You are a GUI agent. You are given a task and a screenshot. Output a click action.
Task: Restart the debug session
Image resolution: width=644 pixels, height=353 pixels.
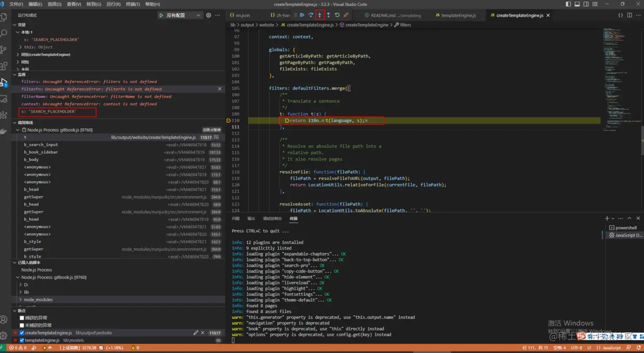[337, 15]
